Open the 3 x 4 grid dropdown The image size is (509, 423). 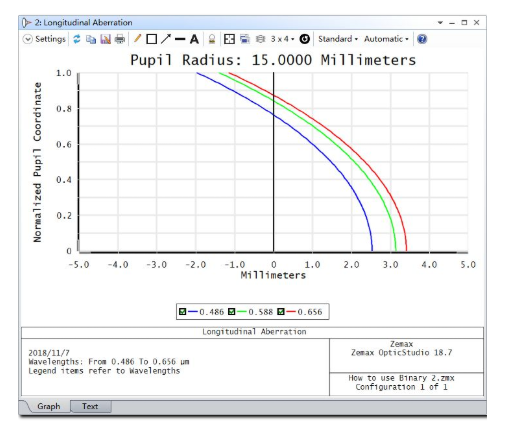pyautogui.click(x=282, y=39)
